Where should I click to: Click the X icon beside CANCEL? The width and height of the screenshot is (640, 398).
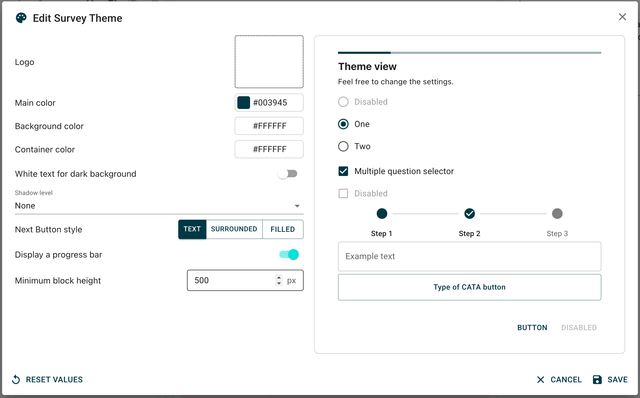(540, 380)
